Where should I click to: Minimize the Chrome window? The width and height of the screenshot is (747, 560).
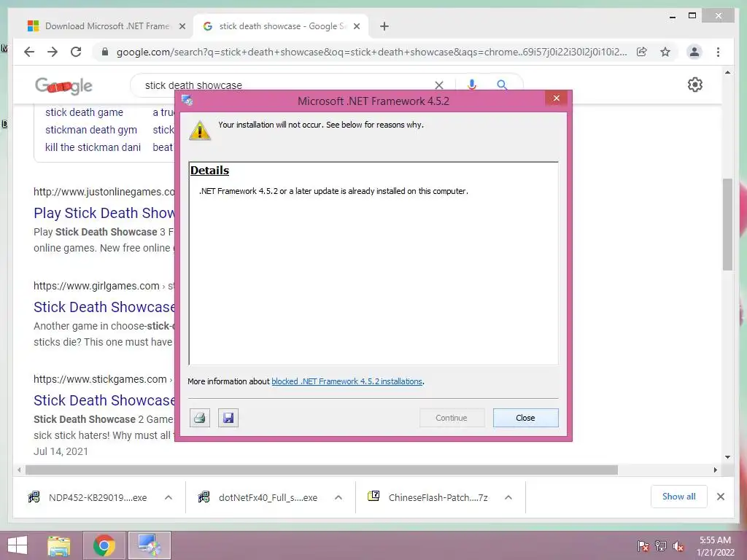[673, 16]
